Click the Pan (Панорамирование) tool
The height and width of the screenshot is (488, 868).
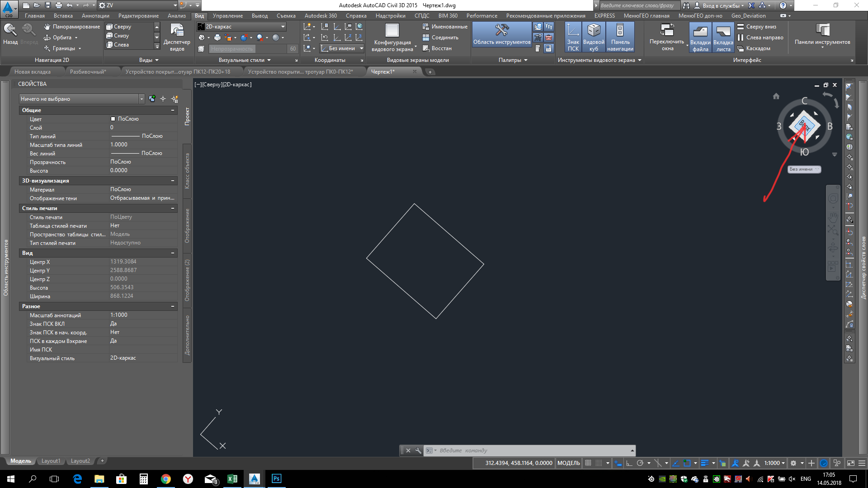coord(72,27)
